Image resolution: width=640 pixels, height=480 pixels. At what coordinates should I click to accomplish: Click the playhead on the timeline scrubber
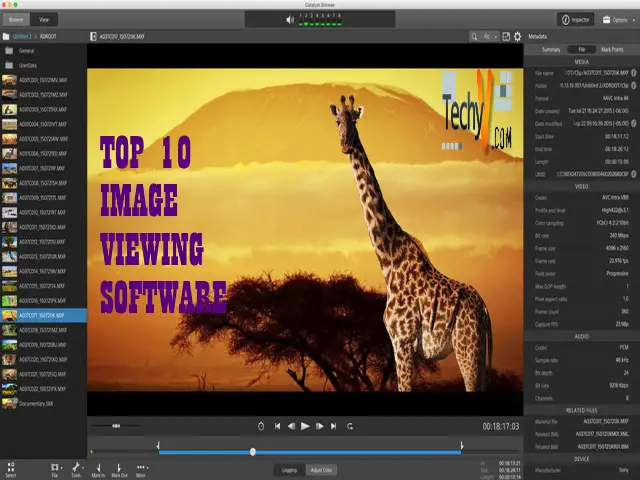point(253,452)
